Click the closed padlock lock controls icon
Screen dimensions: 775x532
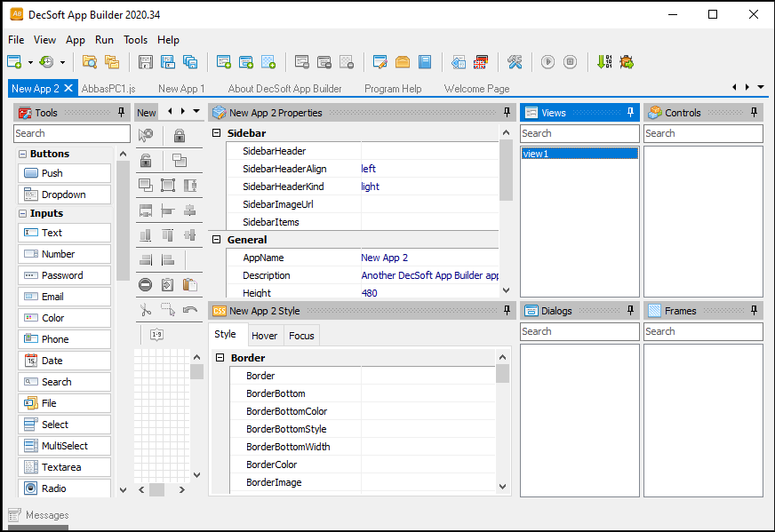[x=180, y=135]
